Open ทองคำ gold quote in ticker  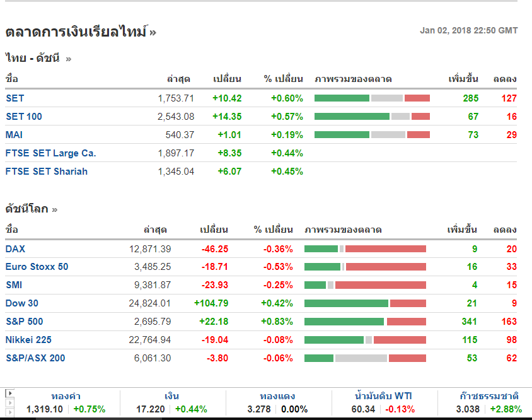(66, 396)
